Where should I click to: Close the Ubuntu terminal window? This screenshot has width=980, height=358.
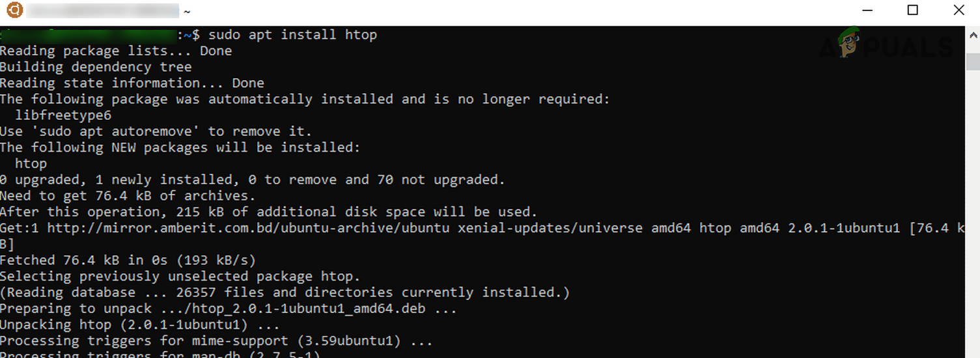959,10
